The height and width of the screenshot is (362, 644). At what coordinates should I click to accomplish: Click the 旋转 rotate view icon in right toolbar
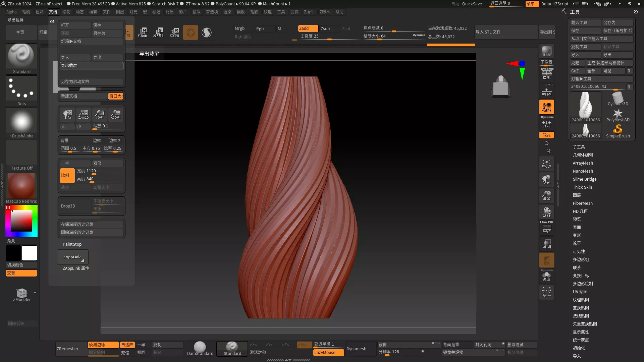tap(546, 212)
